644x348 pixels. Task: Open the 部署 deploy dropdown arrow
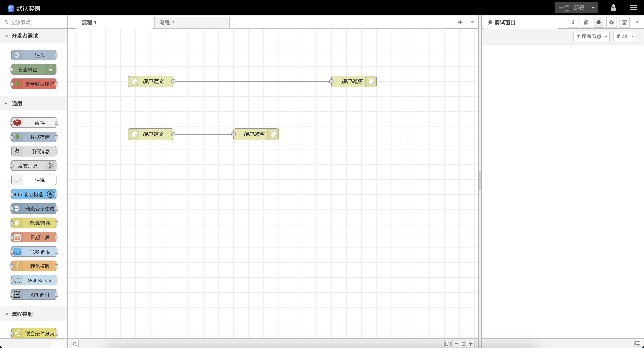click(593, 8)
